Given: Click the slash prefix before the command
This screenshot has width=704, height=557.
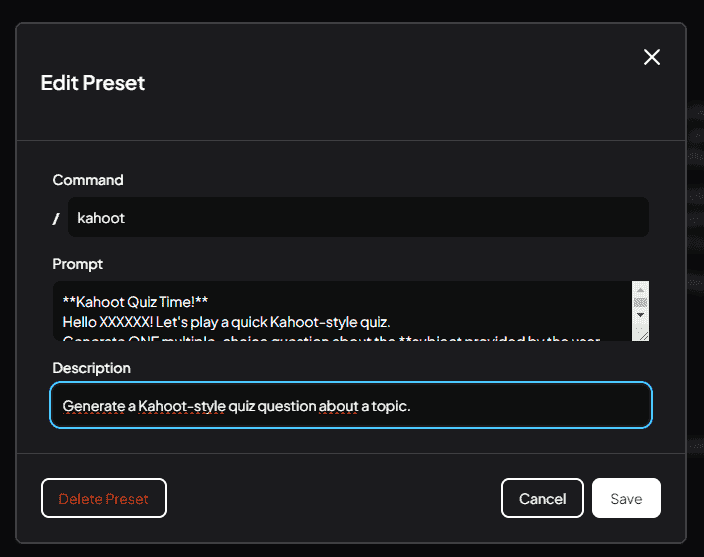Looking at the screenshot, I should point(56,218).
